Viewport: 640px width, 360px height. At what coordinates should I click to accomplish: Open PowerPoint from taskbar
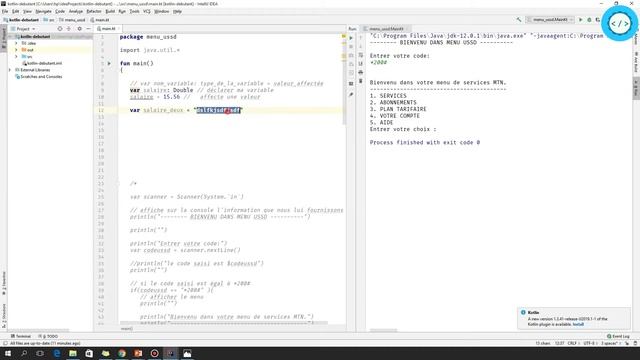pyautogui.click(x=138, y=353)
